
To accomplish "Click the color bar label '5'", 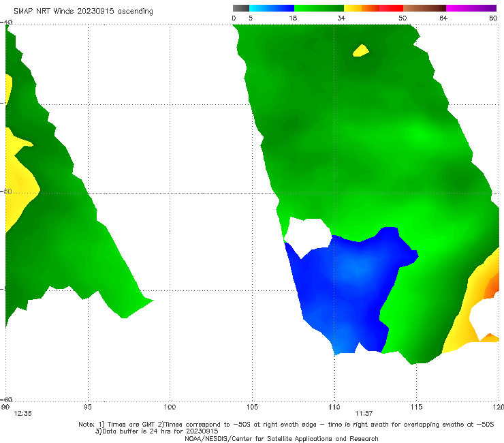I will (251, 18).
